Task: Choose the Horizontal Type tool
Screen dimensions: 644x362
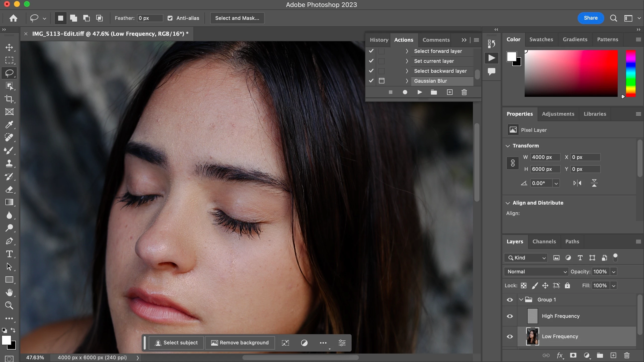Action: point(9,254)
